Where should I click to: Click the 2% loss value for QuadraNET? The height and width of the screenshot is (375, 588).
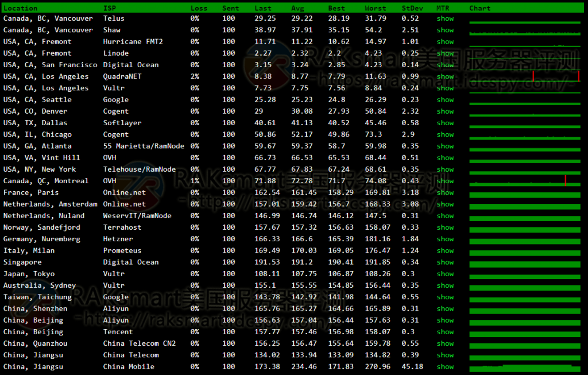pos(195,76)
